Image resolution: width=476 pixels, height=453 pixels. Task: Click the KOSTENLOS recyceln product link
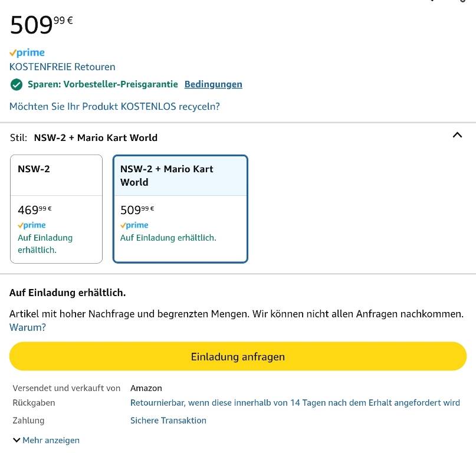click(114, 107)
